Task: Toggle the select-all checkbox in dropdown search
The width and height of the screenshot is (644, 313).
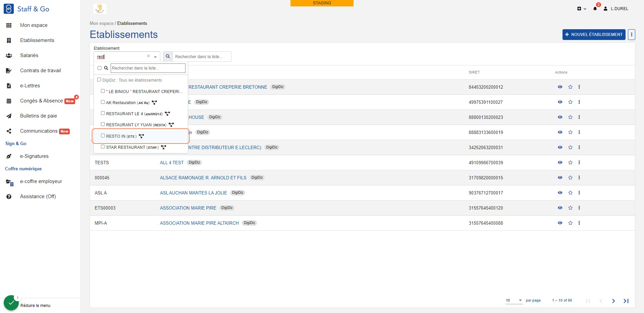Action: [x=99, y=68]
